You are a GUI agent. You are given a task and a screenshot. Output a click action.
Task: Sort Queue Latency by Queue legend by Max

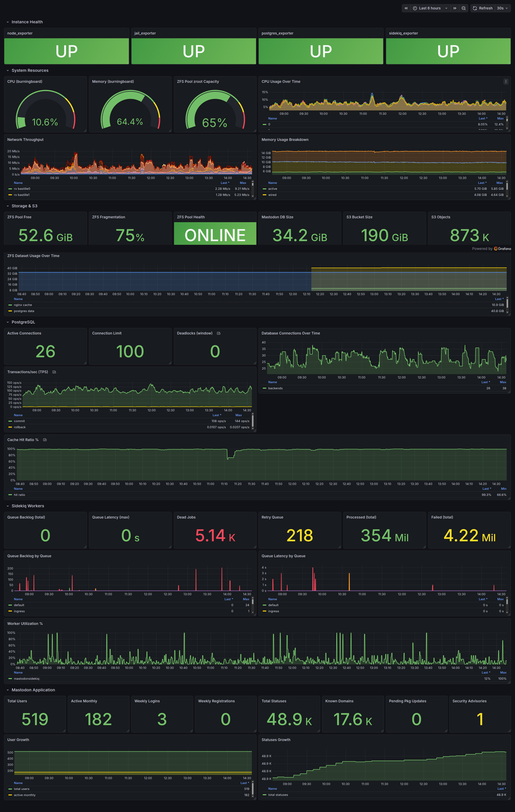(x=500, y=599)
